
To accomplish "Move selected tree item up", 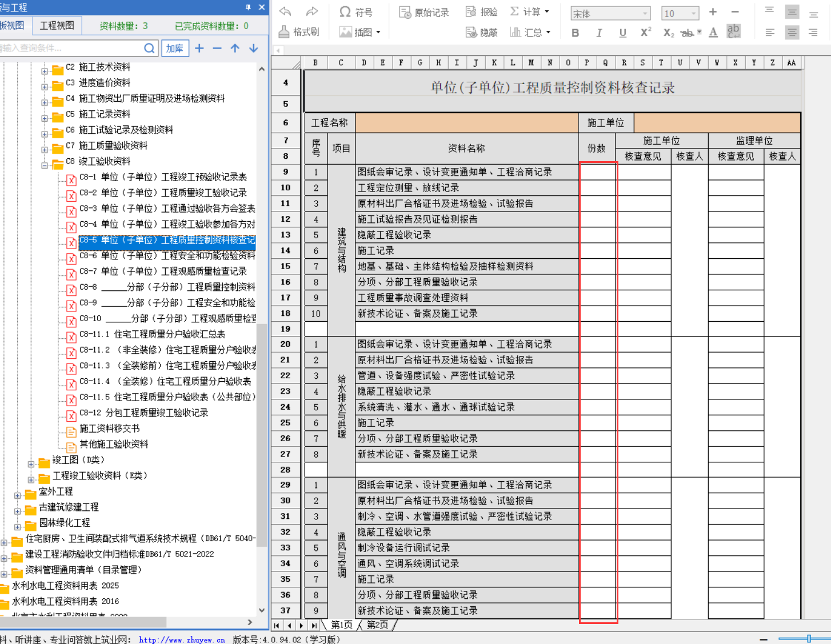I will point(235,49).
